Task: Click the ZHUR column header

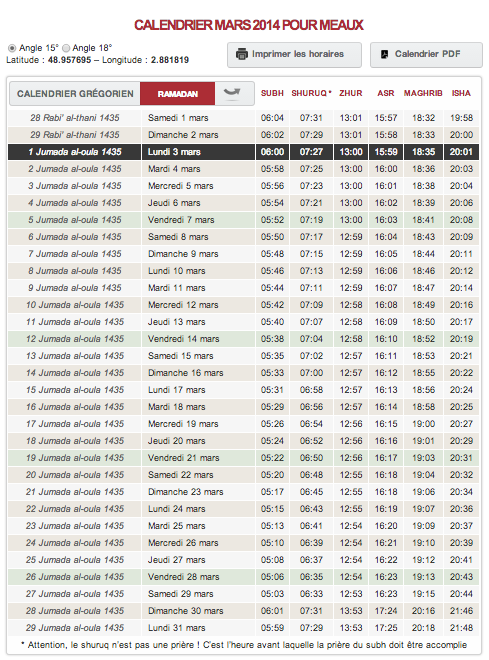Action: click(x=351, y=93)
